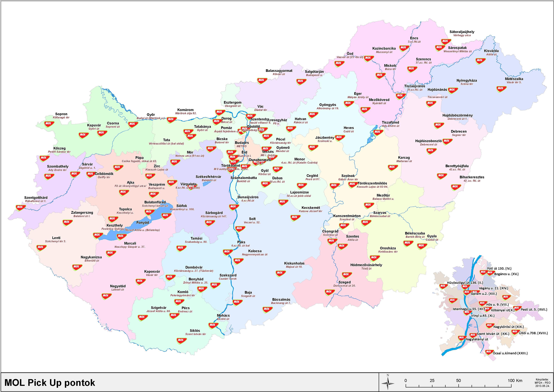Click the "Kőfaragó tér" street label

coord(61,118)
